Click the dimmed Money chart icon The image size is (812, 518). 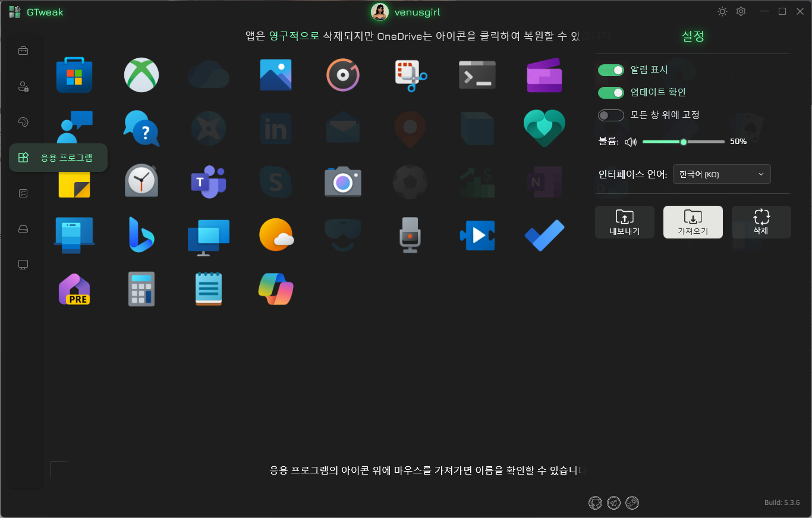pos(477,182)
